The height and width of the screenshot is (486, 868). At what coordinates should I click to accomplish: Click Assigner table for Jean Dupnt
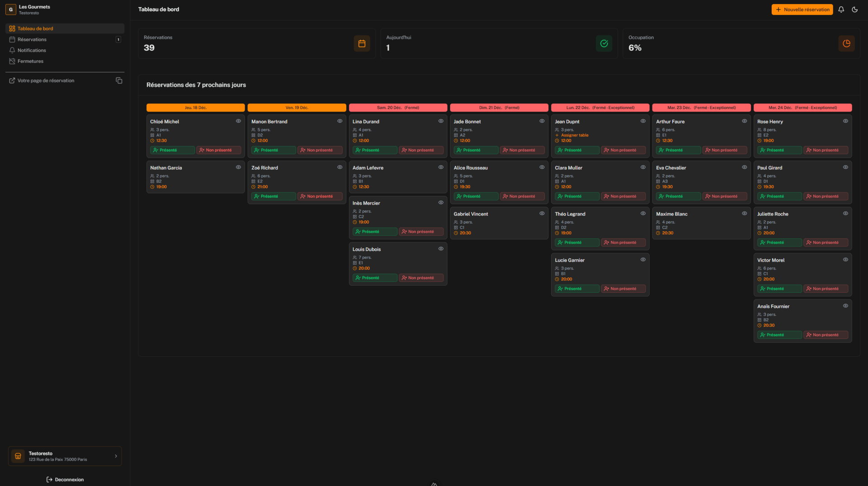[x=574, y=135]
